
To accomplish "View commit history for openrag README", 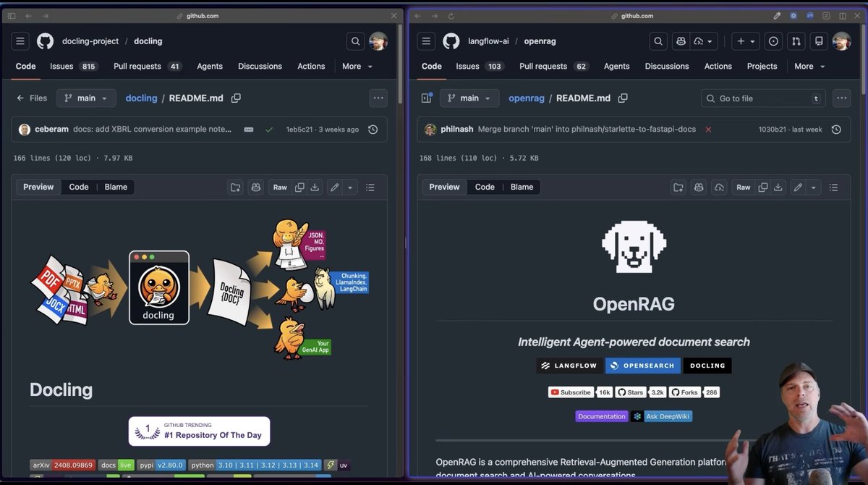I will coord(836,130).
